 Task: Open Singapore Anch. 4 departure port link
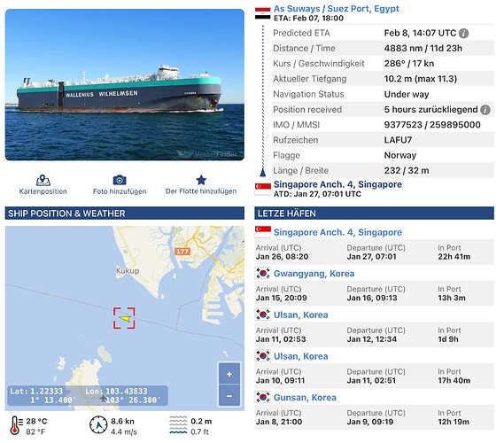tap(337, 184)
